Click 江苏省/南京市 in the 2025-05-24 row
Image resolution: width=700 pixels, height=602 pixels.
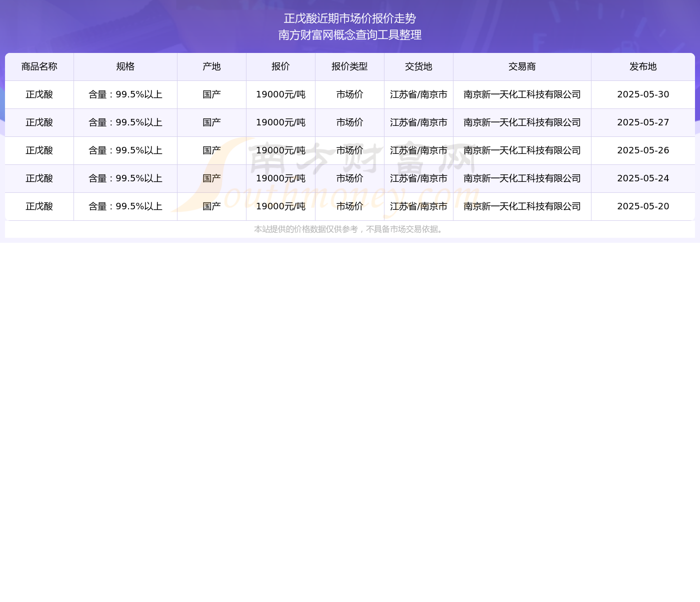click(x=418, y=178)
